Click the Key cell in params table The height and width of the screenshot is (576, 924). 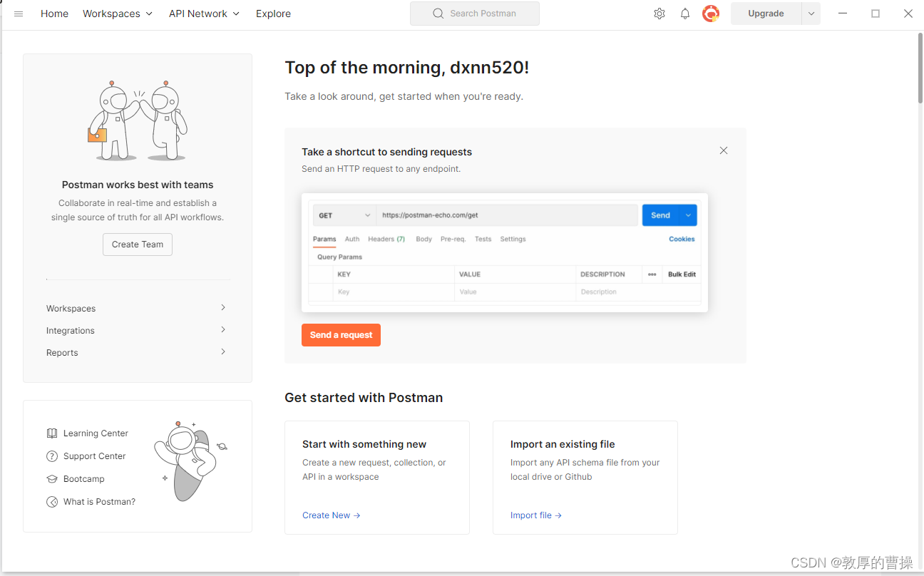click(x=394, y=292)
